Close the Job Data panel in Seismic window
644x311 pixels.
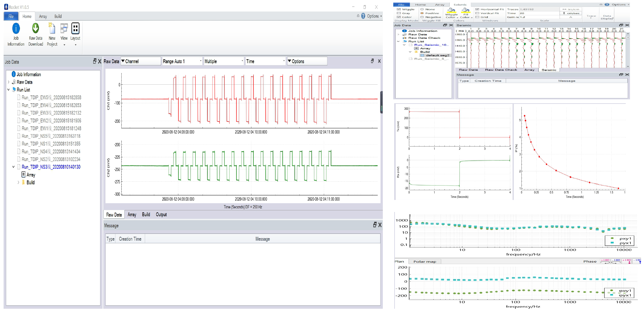click(451, 25)
